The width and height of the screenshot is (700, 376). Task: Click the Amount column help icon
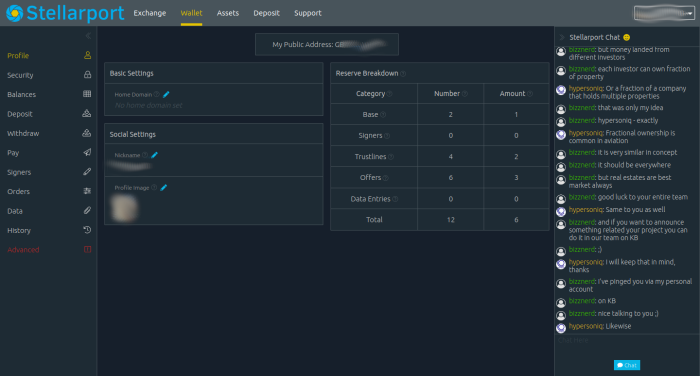point(530,94)
